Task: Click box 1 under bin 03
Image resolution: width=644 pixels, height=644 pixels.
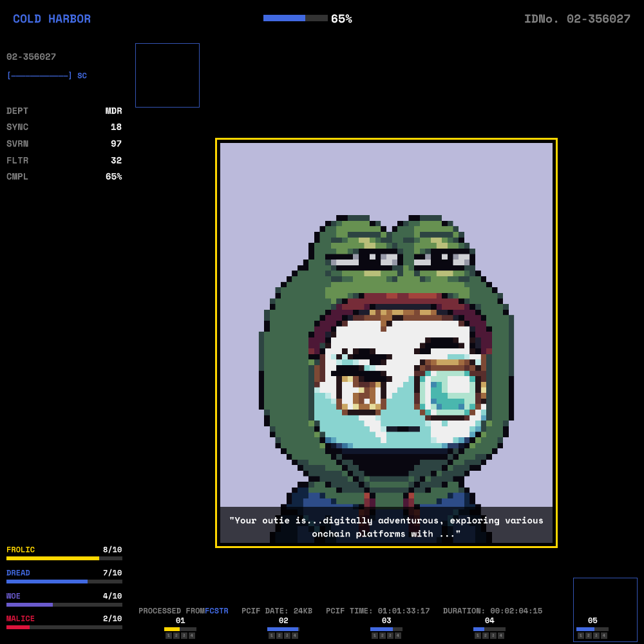Action: [x=375, y=636]
